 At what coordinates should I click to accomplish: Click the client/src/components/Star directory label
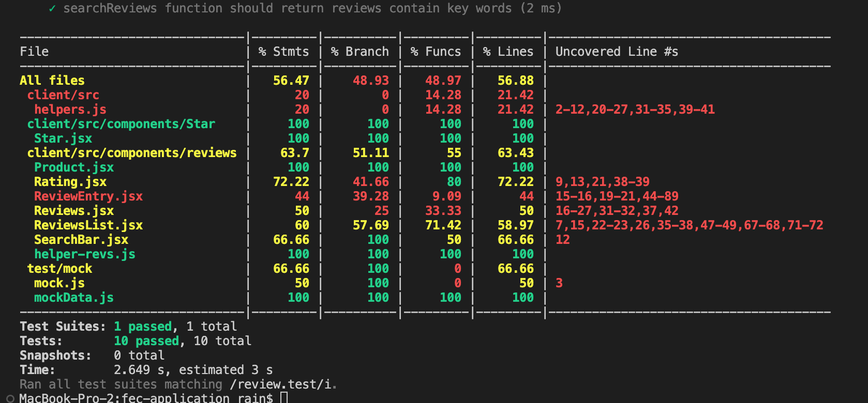point(121,124)
